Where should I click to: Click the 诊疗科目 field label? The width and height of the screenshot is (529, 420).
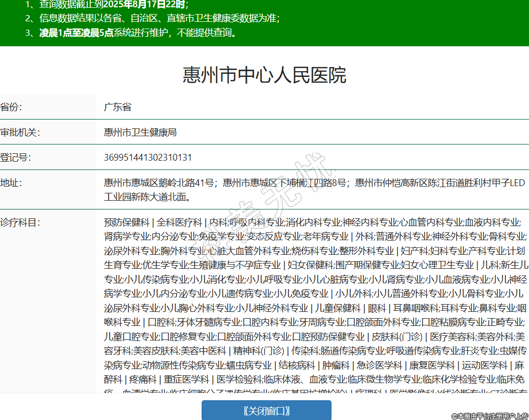pyautogui.click(x=20, y=222)
